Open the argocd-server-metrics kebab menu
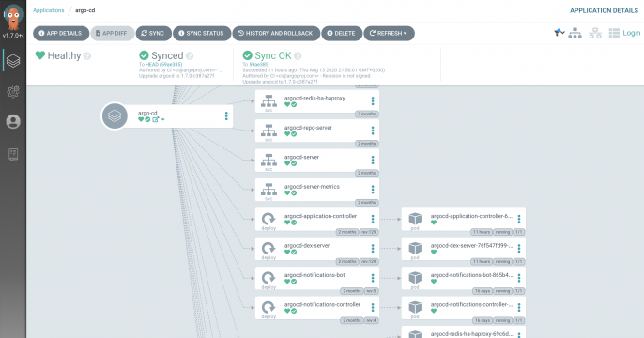The image size is (644, 338). point(373,190)
